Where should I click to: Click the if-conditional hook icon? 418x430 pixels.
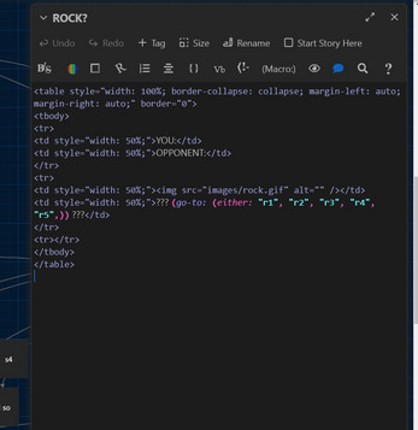coord(243,68)
